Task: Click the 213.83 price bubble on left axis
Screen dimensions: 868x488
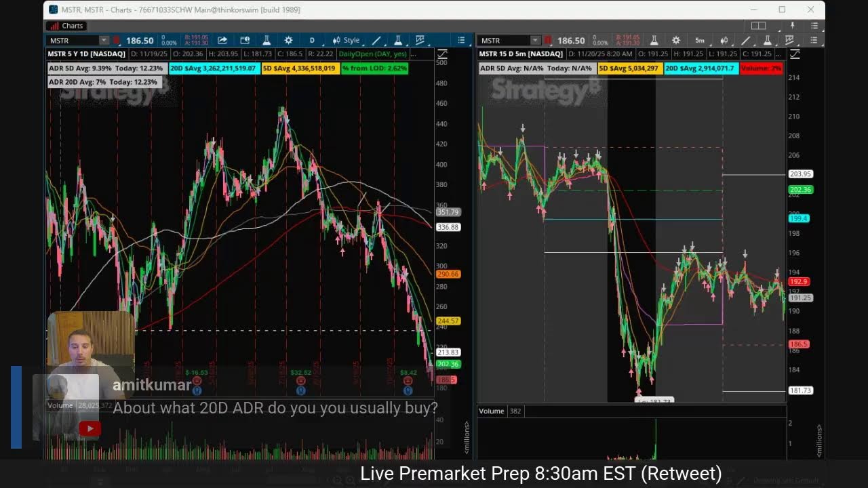Action: click(x=448, y=352)
